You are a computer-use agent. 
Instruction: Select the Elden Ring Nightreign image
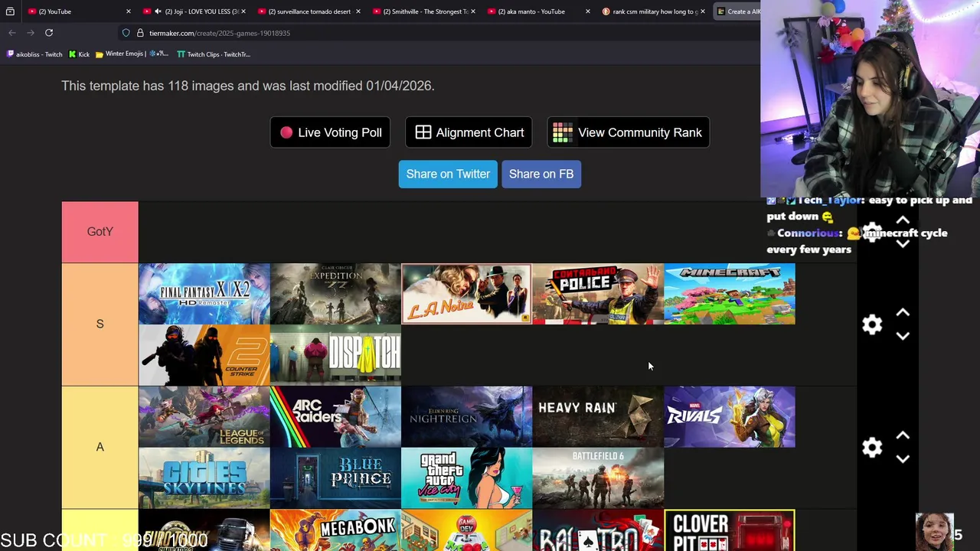coord(467,417)
